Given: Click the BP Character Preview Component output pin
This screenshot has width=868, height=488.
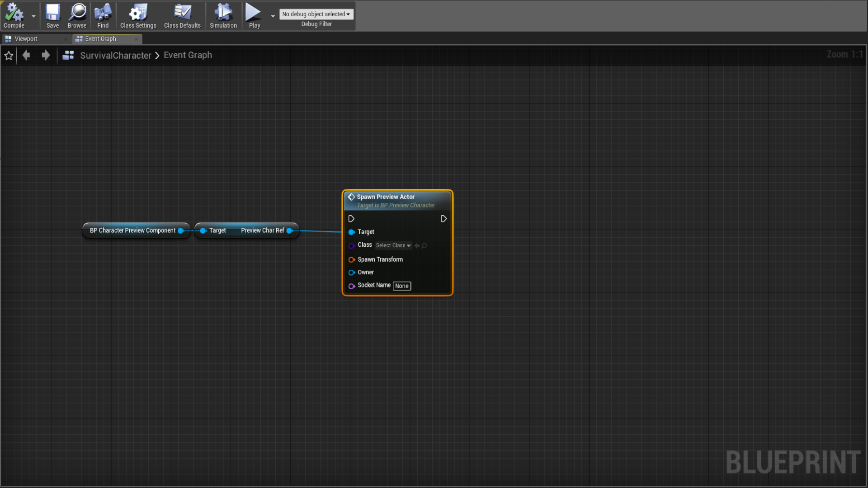Looking at the screenshot, I should click(181, 230).
